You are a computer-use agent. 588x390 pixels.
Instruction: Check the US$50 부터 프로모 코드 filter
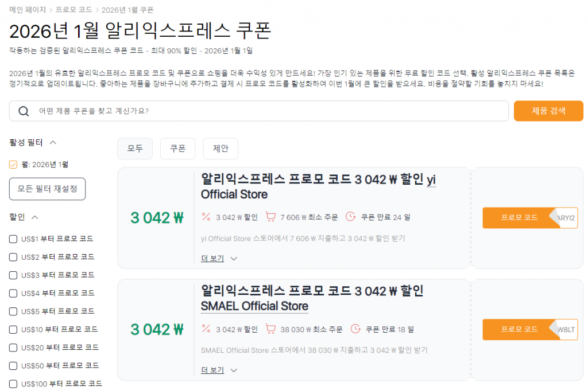click(x=12, y=365)
